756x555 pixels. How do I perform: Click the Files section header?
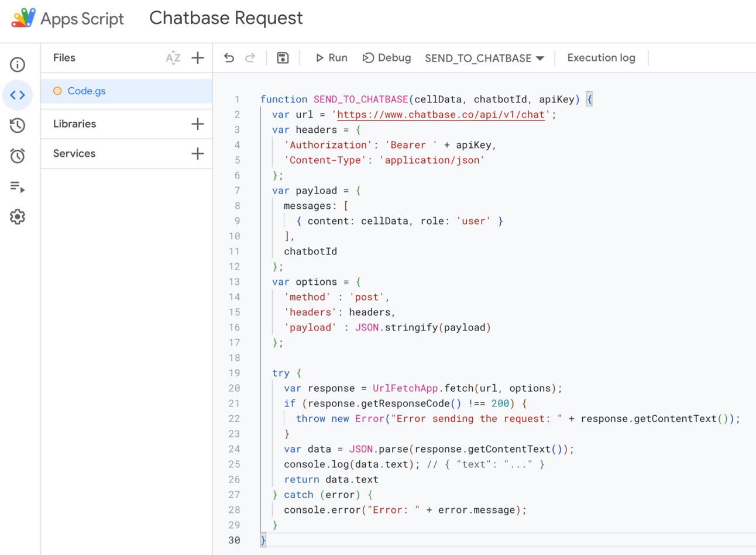64,58
